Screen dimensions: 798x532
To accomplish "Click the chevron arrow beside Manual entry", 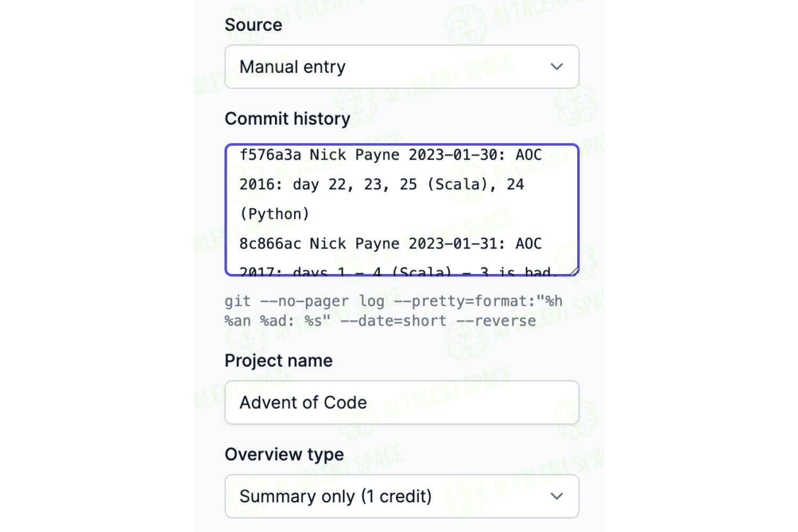I will (556, 66).
